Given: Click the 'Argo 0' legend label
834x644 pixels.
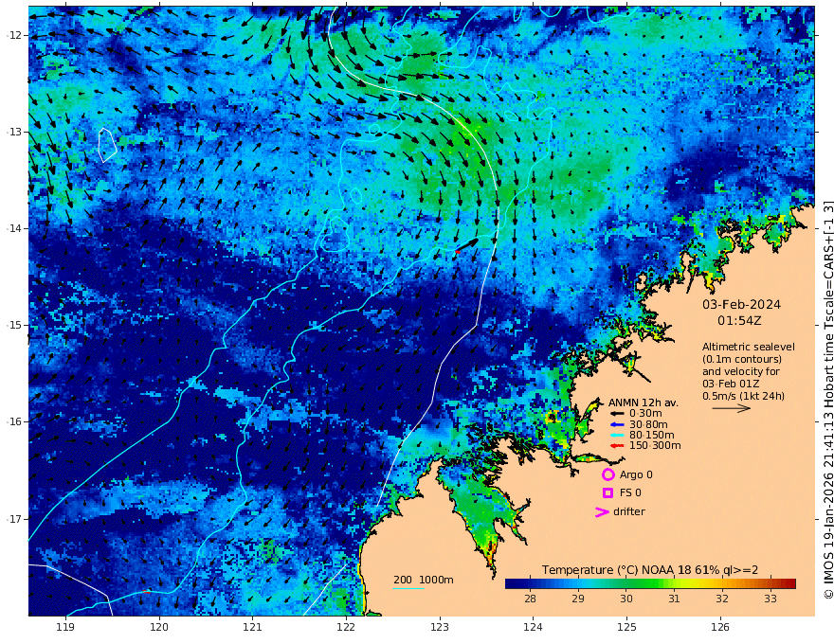Looking at the screenshot, I should pos(636,475).
